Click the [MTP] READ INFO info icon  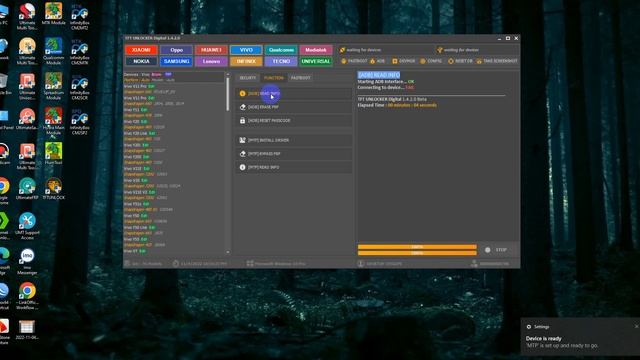(x=242, y=167)
